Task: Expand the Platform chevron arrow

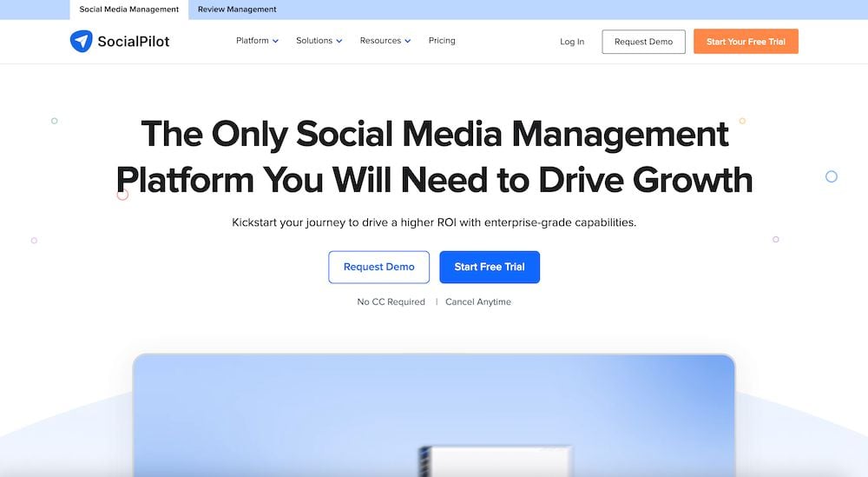Action: (275, 41)
